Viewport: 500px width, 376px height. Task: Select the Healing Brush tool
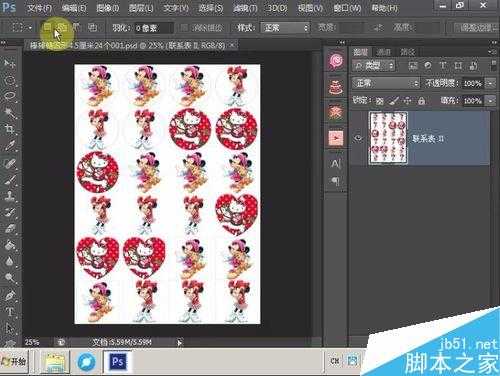9,163
